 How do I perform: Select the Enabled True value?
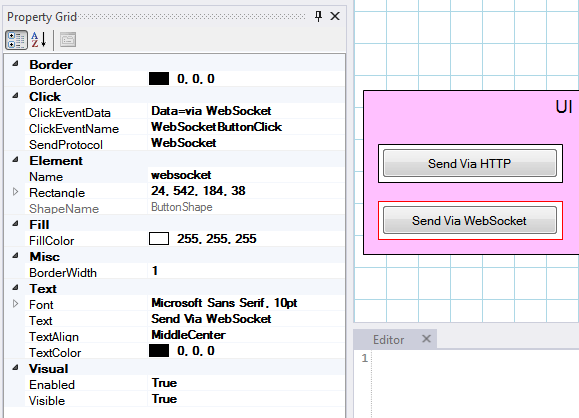[246, 383]
